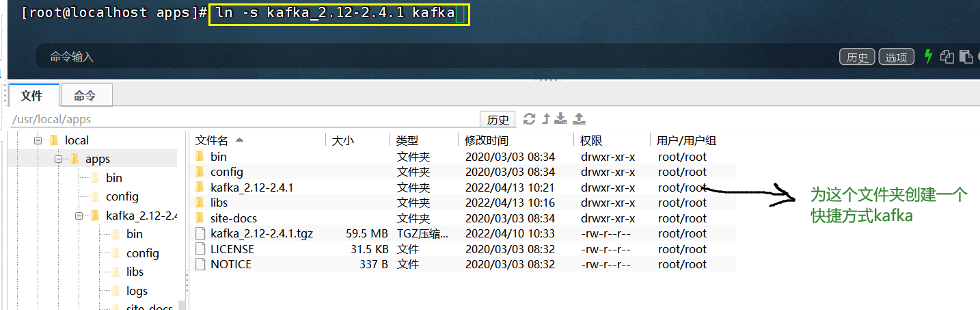Select the kafka_2.12-2.4 folder in tree

click(x=141, y=216)
